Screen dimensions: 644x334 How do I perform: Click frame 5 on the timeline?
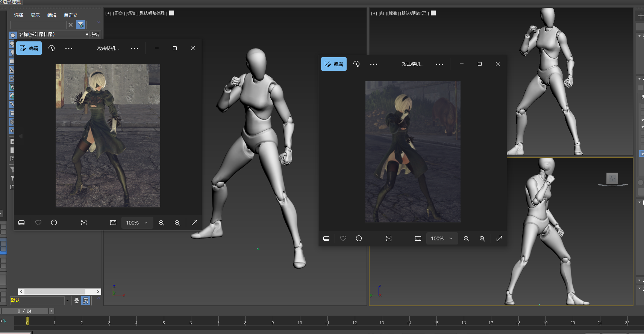point(164,322)
